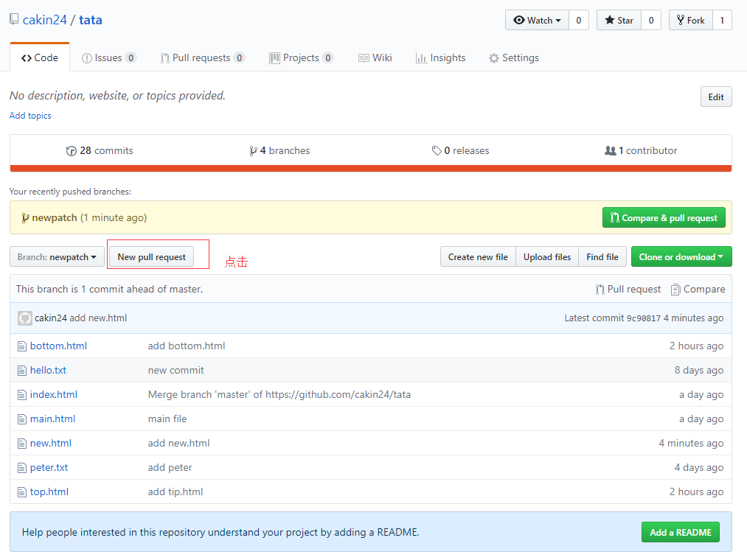Click the cakin24 avatar in latest commit row
747x560 pixels.
point(25,318)
